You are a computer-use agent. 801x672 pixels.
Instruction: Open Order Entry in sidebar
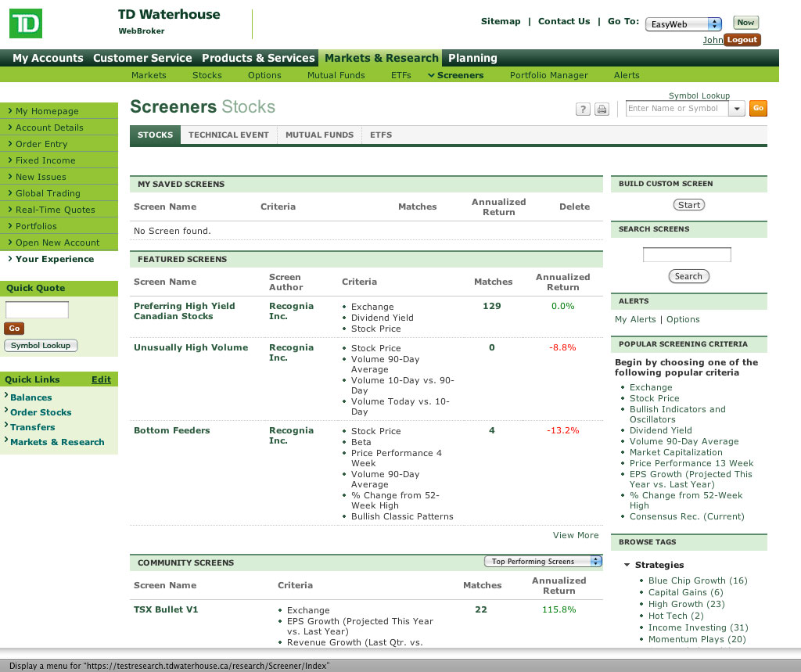click(x=59, y=144)
